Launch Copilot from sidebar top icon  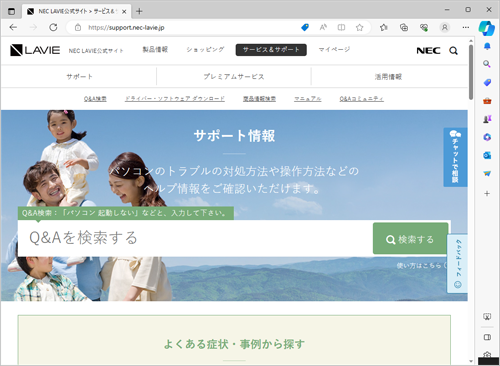click(487, 28)
